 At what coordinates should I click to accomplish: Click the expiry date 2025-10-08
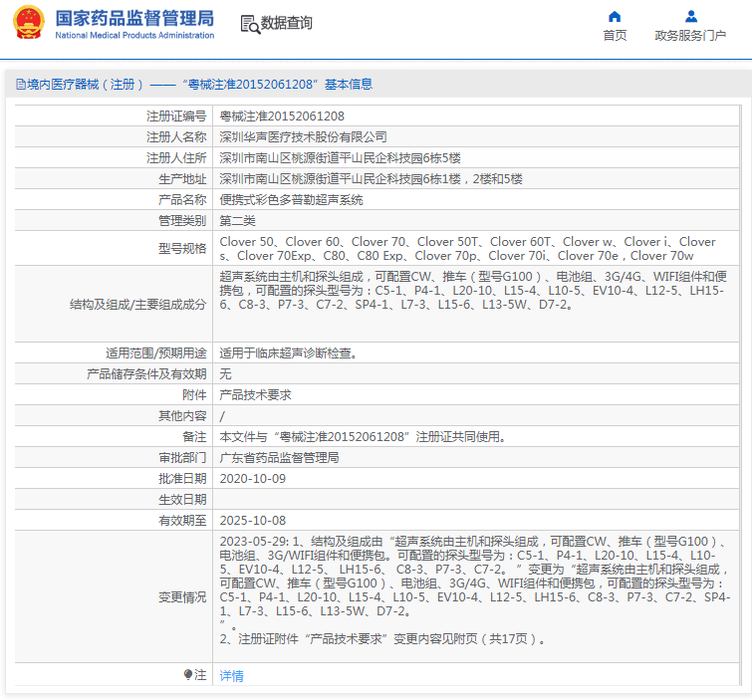tap(252, 520)
